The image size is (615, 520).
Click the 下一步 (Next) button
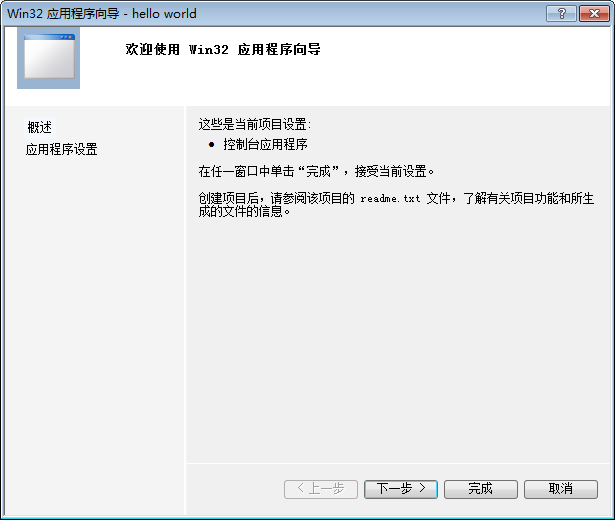(400, 489)
